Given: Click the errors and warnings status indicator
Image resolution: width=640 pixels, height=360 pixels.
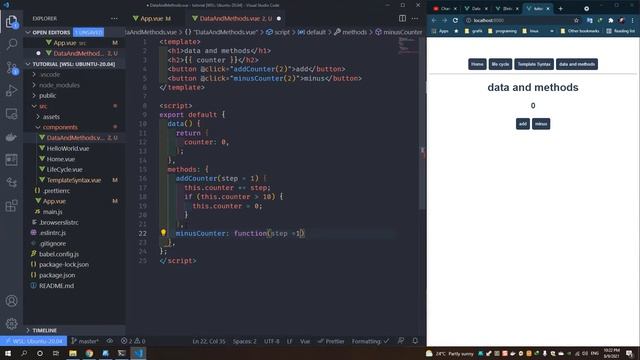Looking at the screenshot, I should coord(133,341).
